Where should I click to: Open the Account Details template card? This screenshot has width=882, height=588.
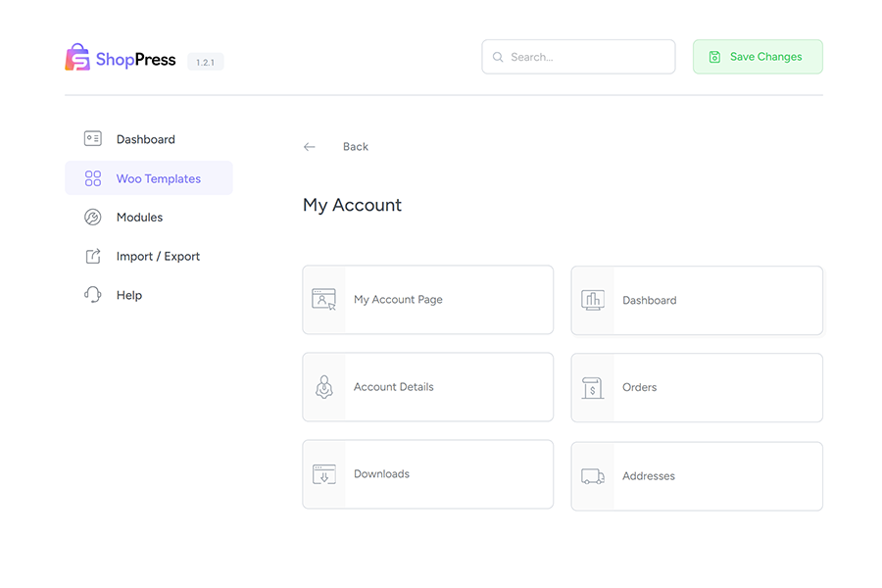tap(427, 387)
